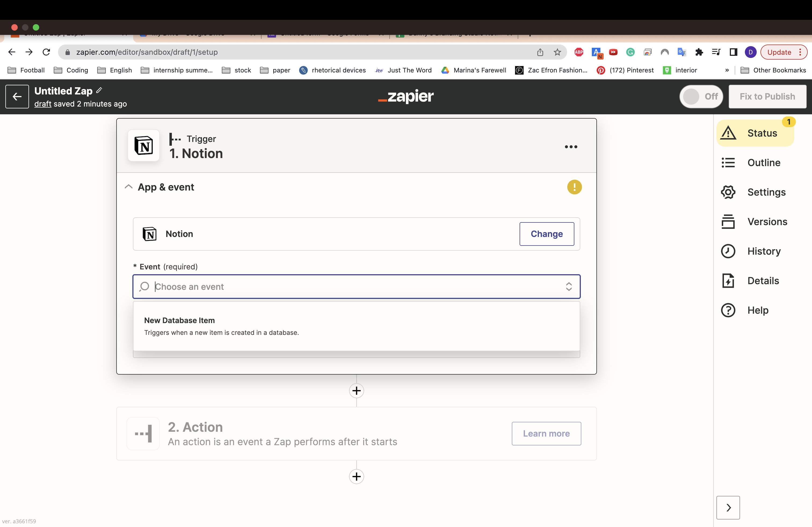812x527 pixels.
Task: Collapse the right sidebar with the chevron
Action: pos(728,508)
